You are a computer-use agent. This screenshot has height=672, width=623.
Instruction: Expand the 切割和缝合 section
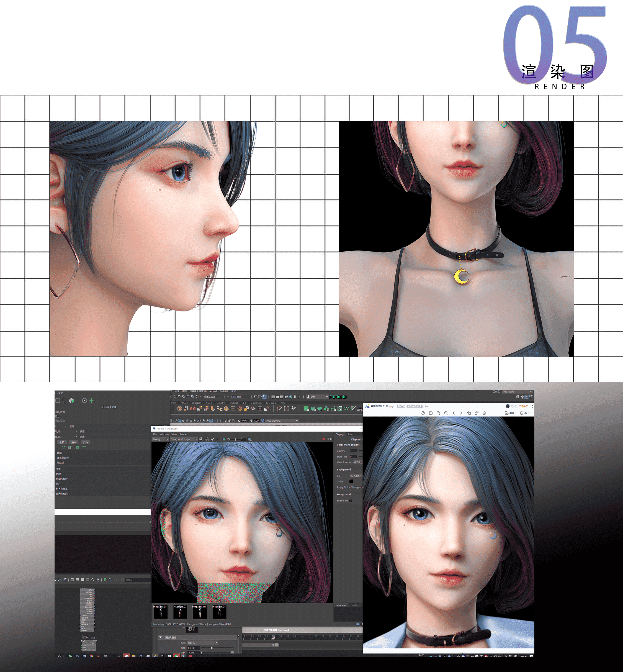(102, 479)
